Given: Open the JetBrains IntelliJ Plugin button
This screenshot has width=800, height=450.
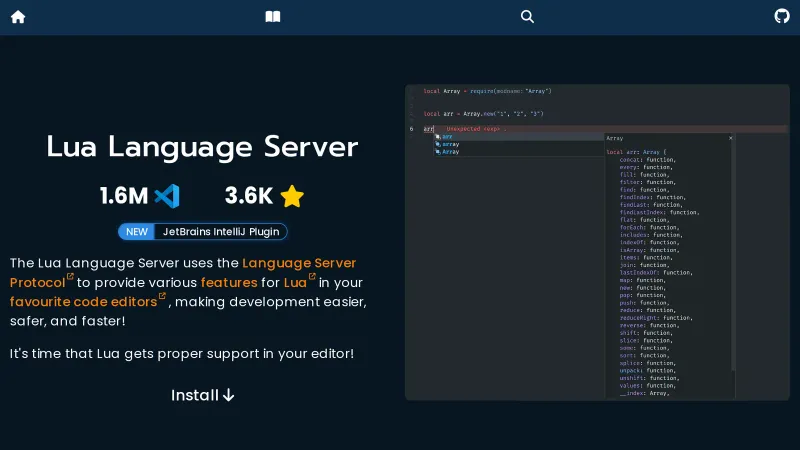Looking at the screenshot, I should tap(221, 232).
